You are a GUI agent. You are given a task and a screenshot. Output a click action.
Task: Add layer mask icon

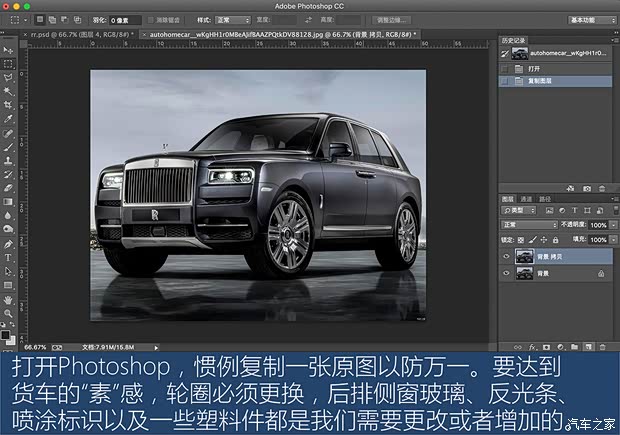coord(546,347)
